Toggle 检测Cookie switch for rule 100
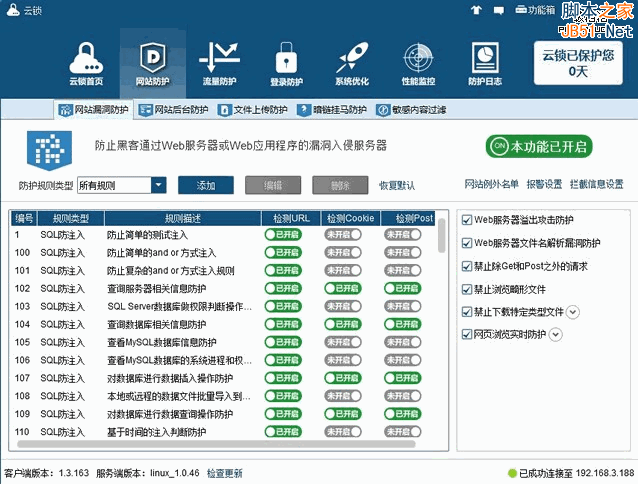Image resolution: width=638 pixels, height=484 pixels. pyautogui.click(x=343, y=253)
